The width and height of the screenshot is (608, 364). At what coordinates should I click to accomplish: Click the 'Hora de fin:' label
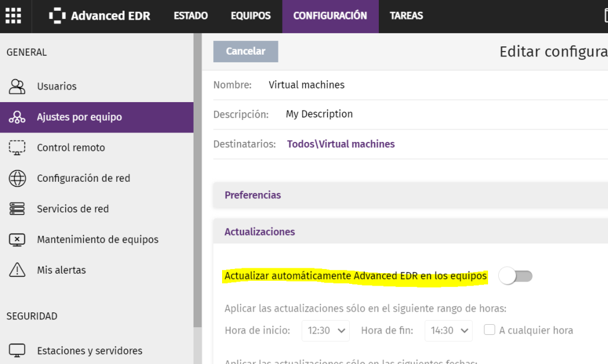tap(387, 331)
